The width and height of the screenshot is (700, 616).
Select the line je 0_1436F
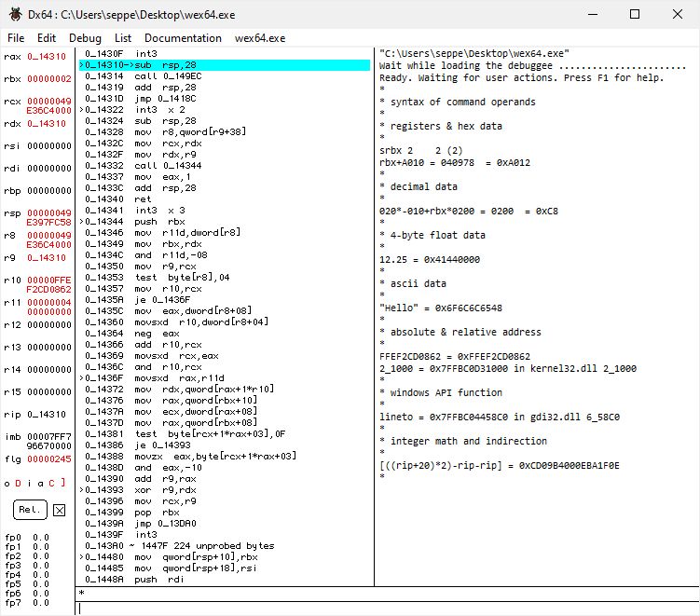138,300
